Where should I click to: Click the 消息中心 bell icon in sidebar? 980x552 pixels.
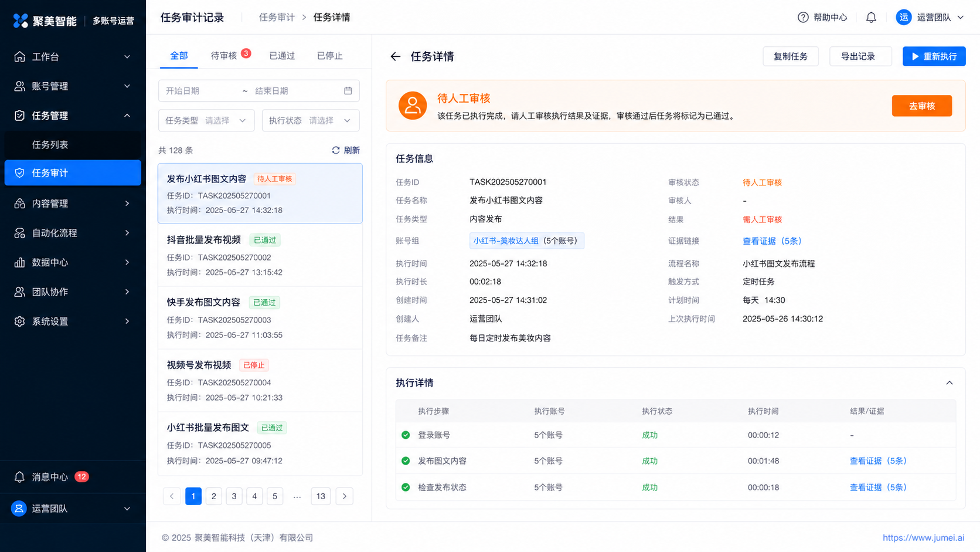tap(19, 477)
